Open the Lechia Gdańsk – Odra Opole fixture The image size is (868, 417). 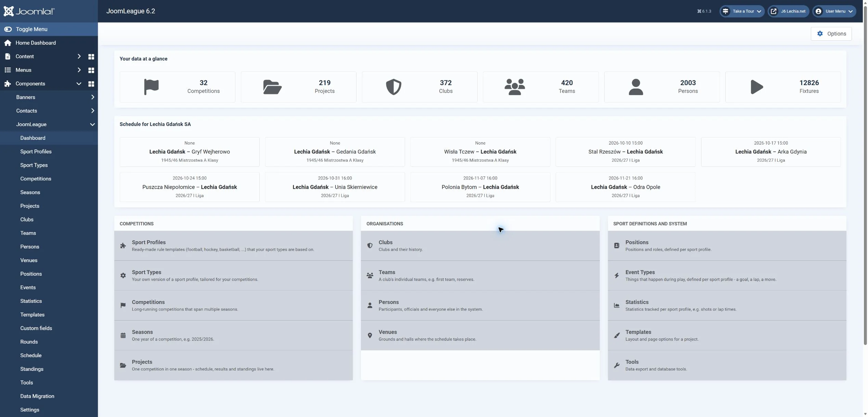point(625,187)
